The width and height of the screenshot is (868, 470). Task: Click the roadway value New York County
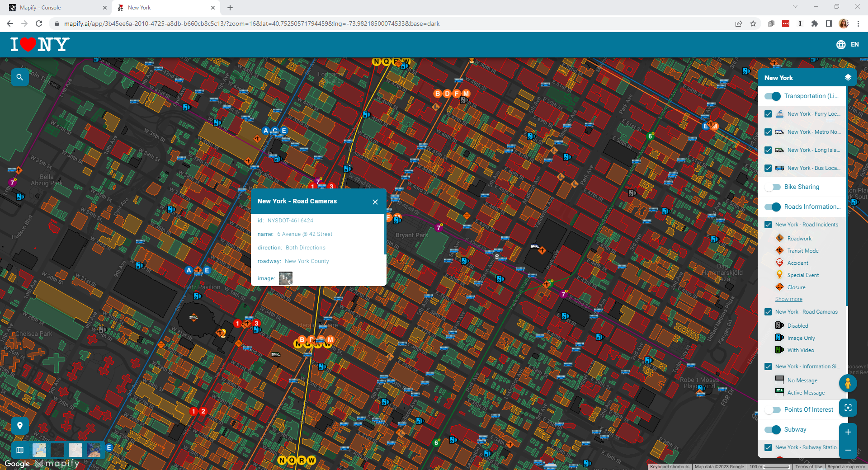[x=307, y=261]
